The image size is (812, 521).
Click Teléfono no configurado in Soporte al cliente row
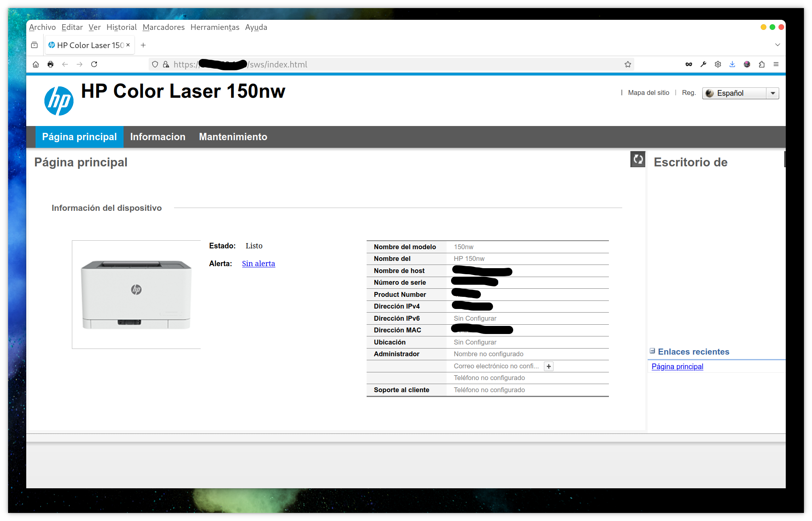tap(489, 390)
